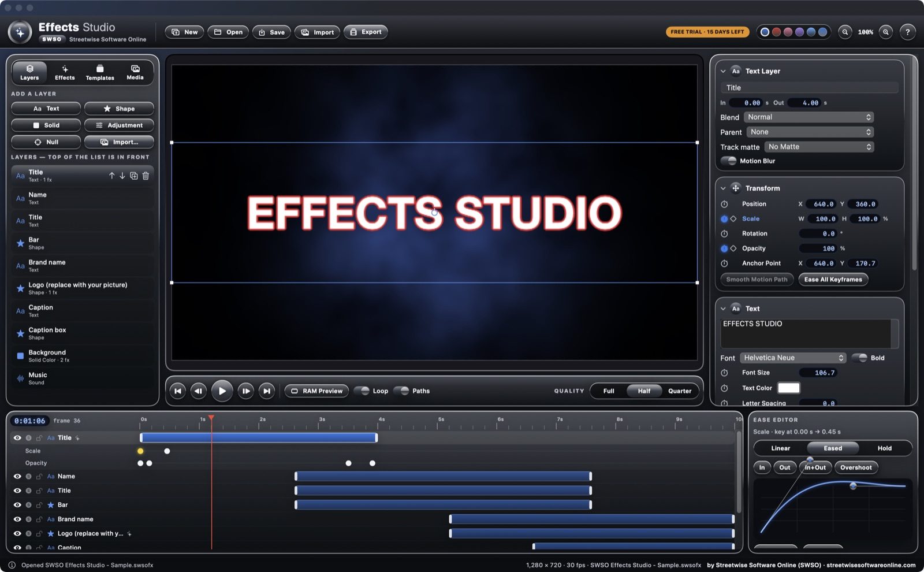Jump to start of the timeline
Viewport: 924px width, 572px height.
[178, 391]
